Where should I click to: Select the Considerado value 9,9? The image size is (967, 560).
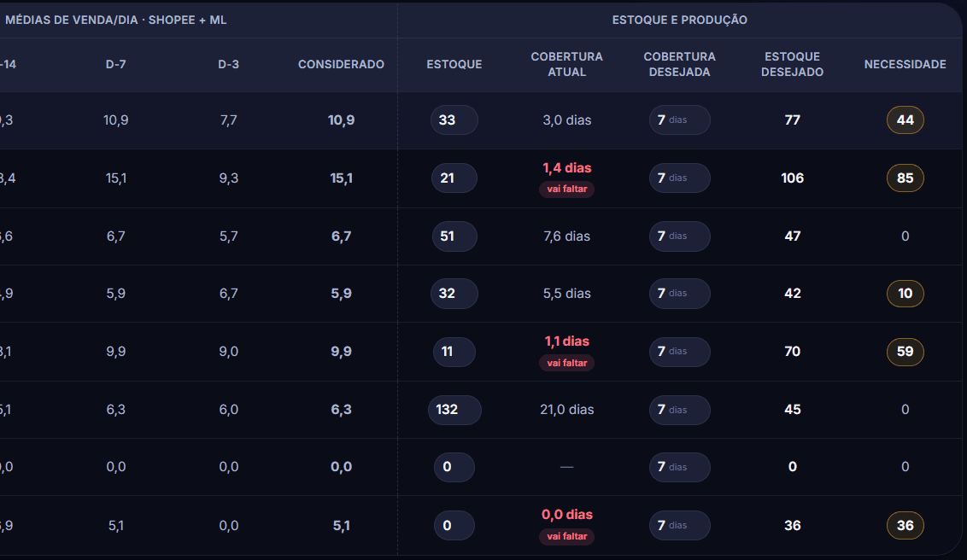click(341, 352)
